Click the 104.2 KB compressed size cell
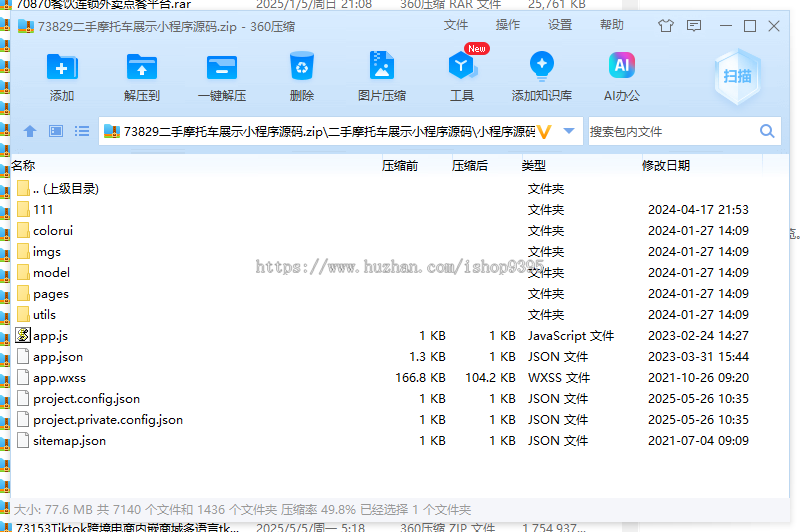This screenshot has height=532, width=800. (x=490, y=377)
